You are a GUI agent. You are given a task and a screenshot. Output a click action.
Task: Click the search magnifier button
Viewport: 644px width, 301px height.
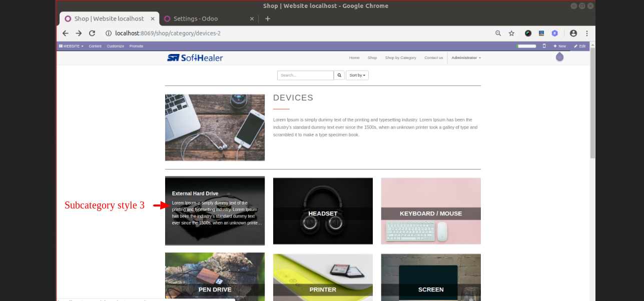point(339,75)
